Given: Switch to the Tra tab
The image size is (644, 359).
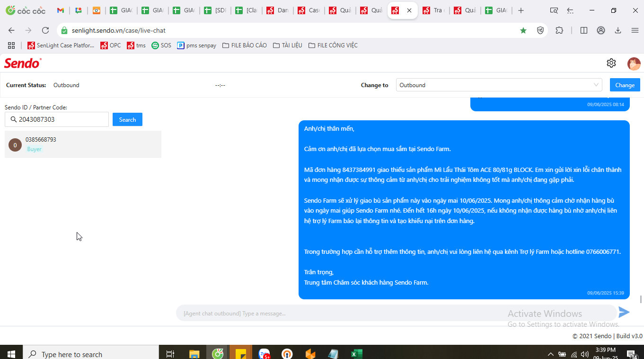Looking at the screenshot, I should (433, 10).
